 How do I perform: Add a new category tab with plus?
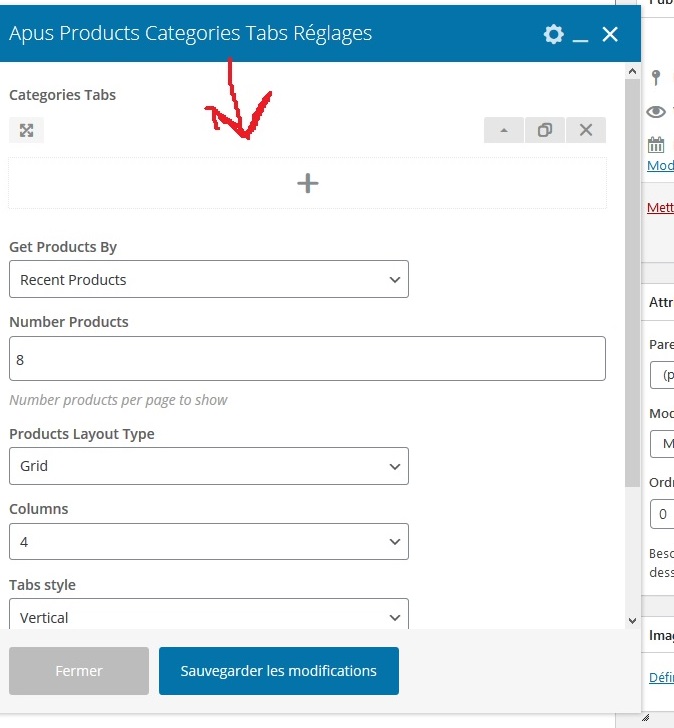307,183
